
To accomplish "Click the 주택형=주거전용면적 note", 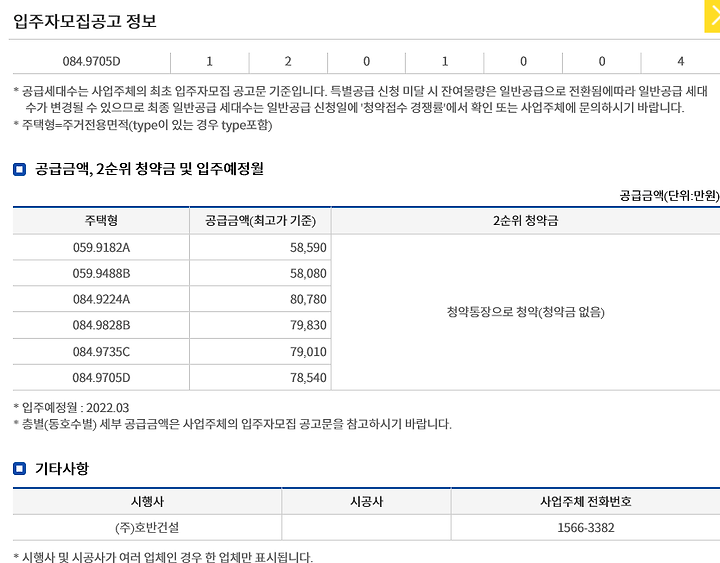I will [x=143, y=125].
